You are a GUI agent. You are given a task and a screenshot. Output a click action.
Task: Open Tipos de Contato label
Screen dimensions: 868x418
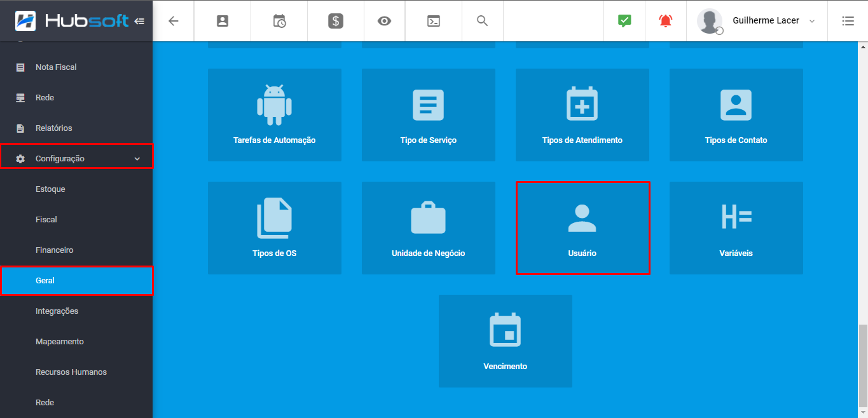[x=736, y=140]
